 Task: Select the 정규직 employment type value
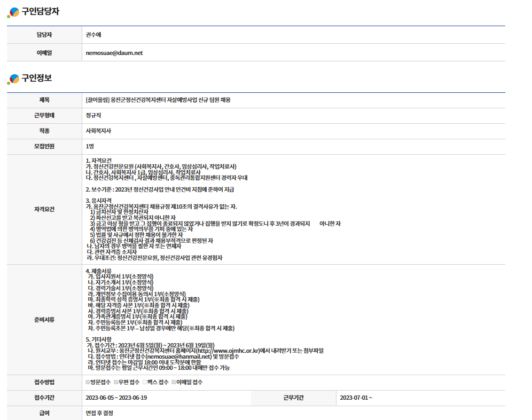[x=93, y=115]
